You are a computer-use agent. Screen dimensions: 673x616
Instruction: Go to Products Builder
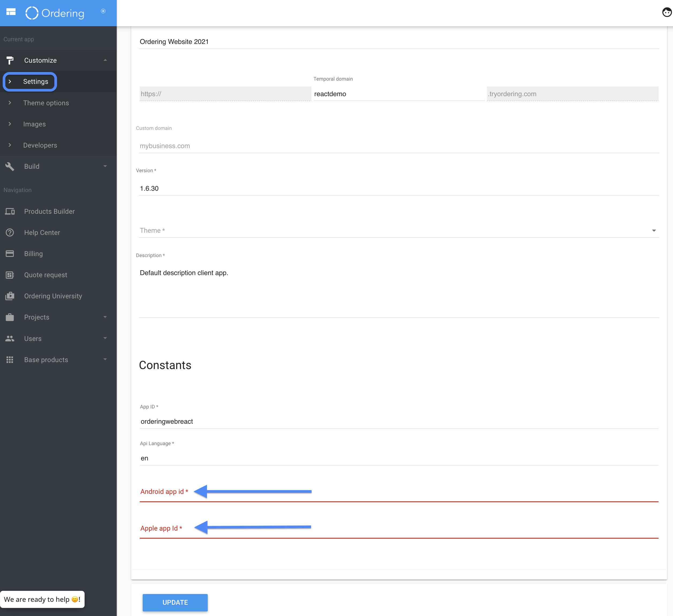pyautogui.click(x=50, y=212)
